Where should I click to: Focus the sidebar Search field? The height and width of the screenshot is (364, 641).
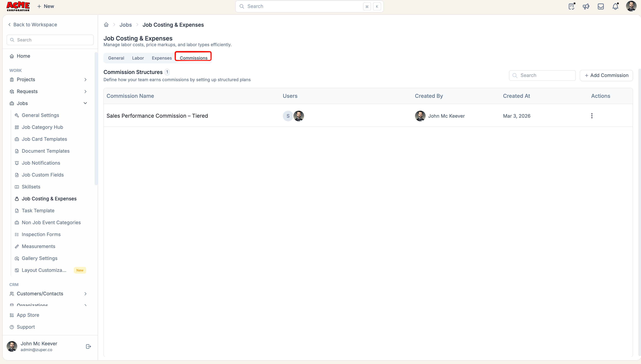click(50, 40)
